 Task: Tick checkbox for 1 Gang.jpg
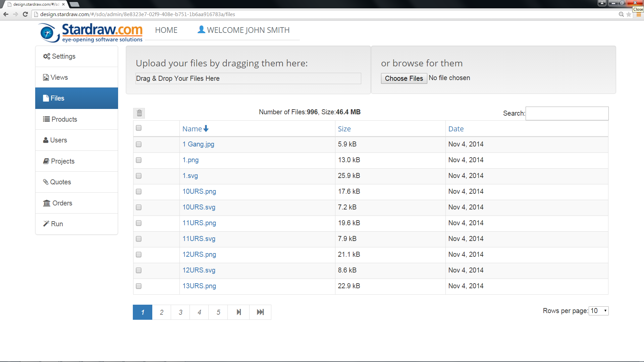coord(139,144)
